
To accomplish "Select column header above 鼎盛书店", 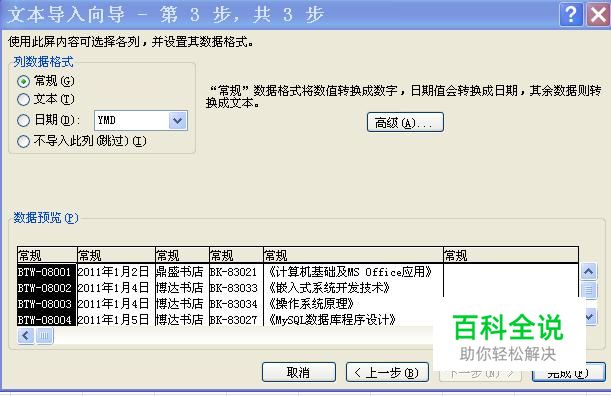I will tap(182, 255).
